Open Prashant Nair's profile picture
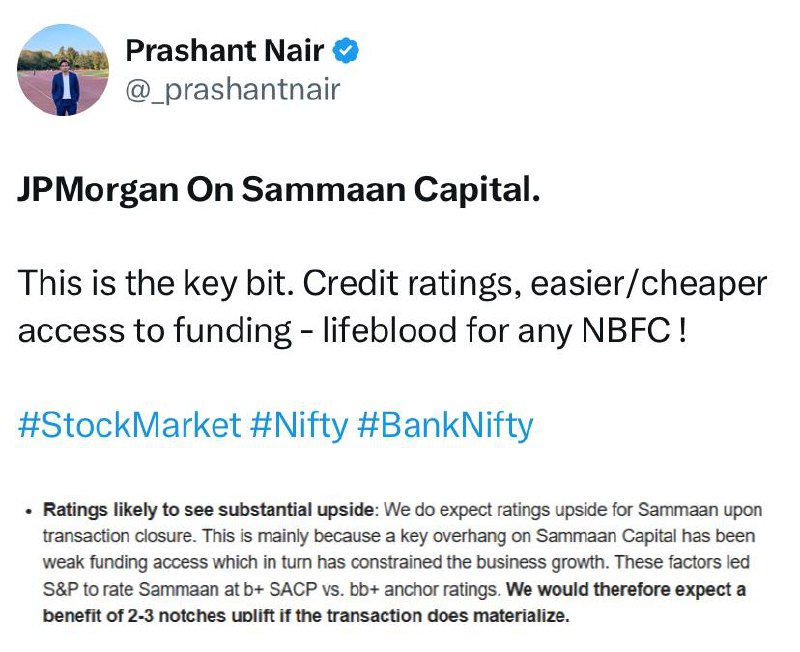This screenshot has width=800, height=652. pos(64,69)
